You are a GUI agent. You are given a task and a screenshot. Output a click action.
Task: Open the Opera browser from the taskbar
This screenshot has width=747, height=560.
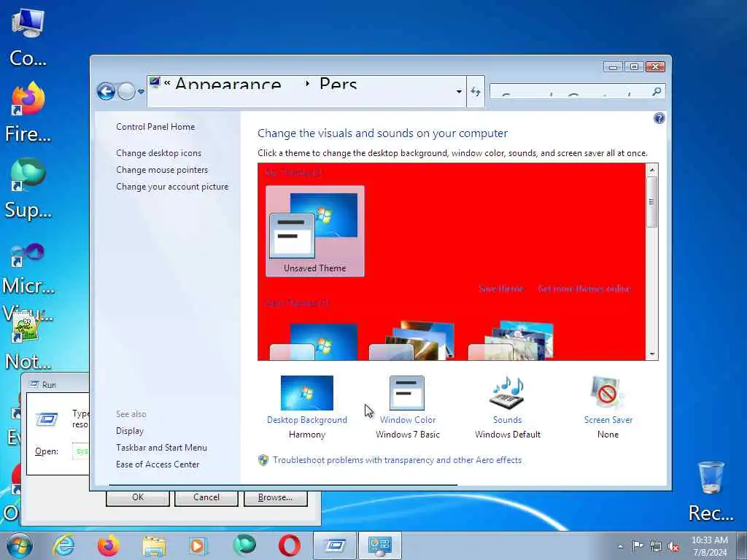[289, 545]
